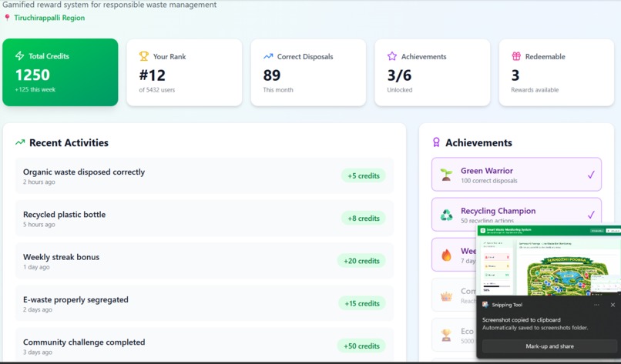Click the trend icon beside Recent Activities
The height and width of the screenshot is (364, 621).
point(20,142)
